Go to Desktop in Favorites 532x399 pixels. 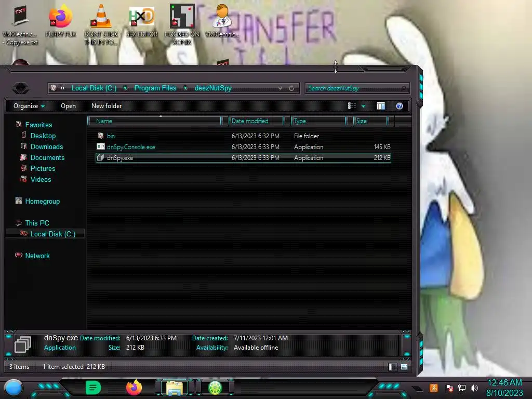click(x=43, y=136)
